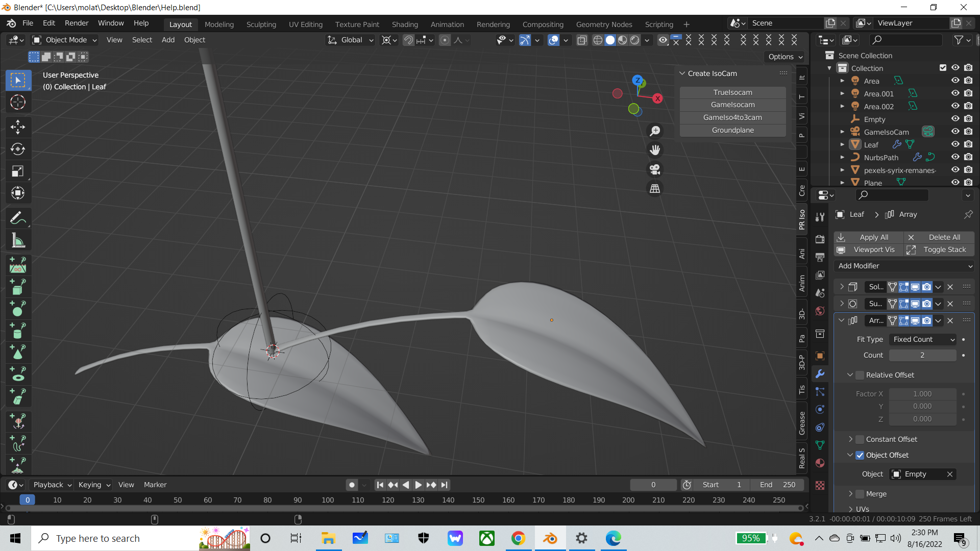Open the Object Data green triangle tab
Viewport: 980px width, 551px height.
pyautogui.click(x=820, y=445)
